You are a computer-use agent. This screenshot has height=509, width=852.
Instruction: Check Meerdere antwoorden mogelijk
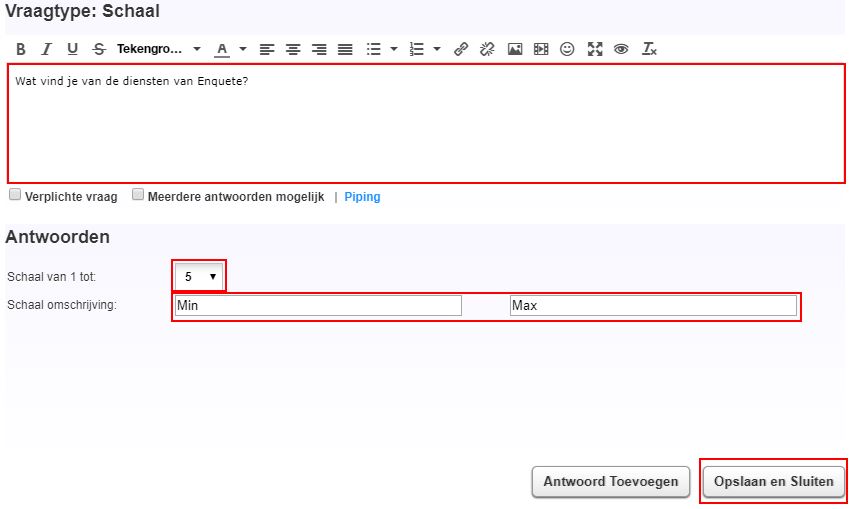pos(139,196)
